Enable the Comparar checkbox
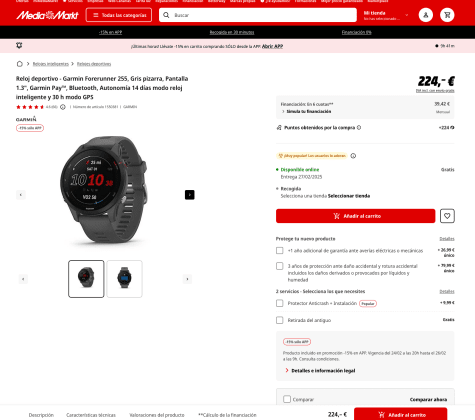 (287, 399)
